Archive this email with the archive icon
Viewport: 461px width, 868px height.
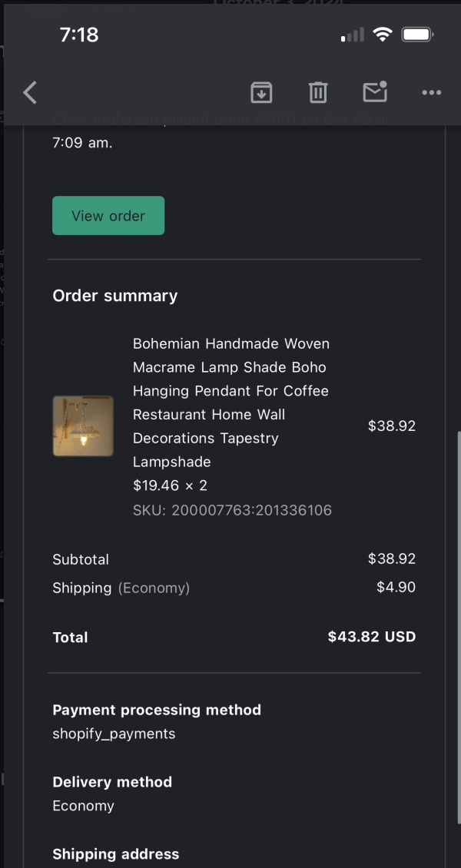coord(261,93)
